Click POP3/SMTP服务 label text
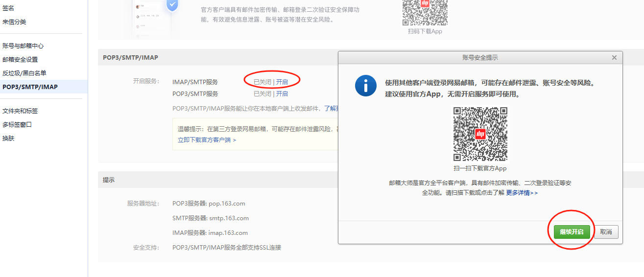The width and height of the screenshot is (644, 277). (195, 93)
